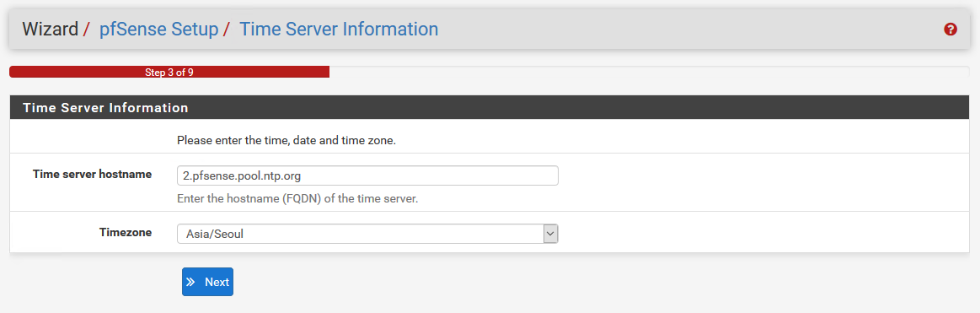Image resolution: width=980 pixels, height=313 pixels.
Task: Follow the Time Server Information breadcrumb link
Action: [x=339, y=29]
